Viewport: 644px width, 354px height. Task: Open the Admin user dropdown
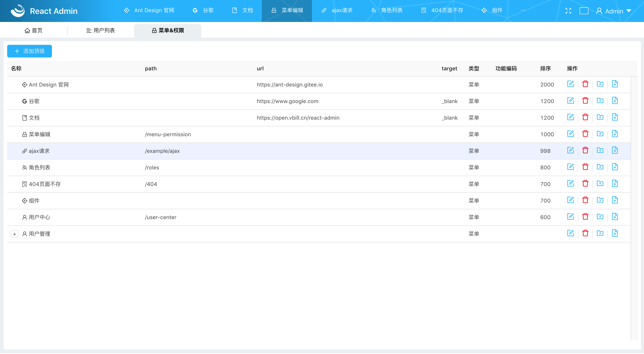point(614,11)
